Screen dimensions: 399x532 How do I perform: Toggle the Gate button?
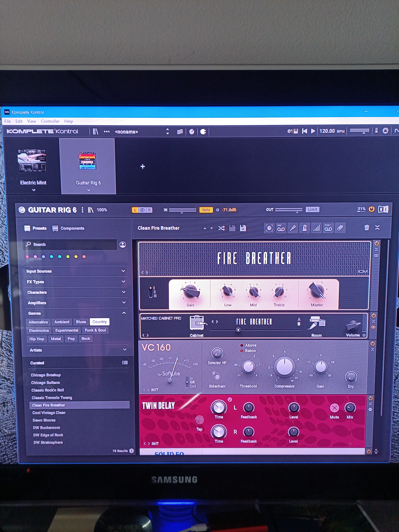(x=206, y=210)
